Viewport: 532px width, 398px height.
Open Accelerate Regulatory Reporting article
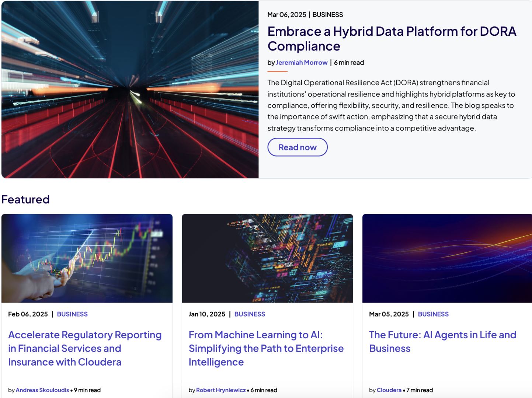(85, 348)
